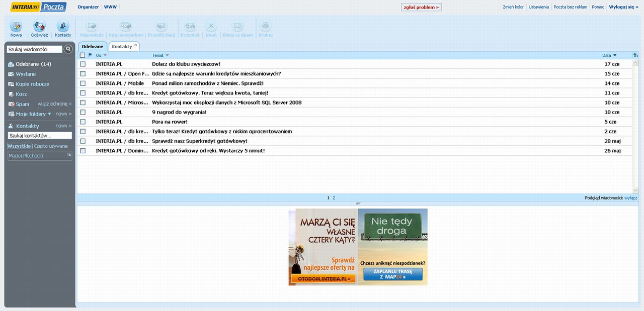Click the INTERIA.PL Poczta logo
644x311 pixels.
38,7
